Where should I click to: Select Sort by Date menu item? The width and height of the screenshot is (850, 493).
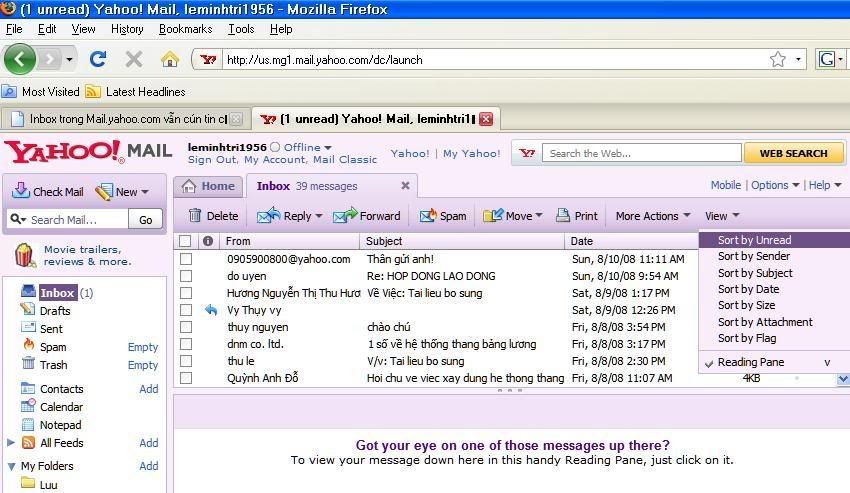coord(748,289)
